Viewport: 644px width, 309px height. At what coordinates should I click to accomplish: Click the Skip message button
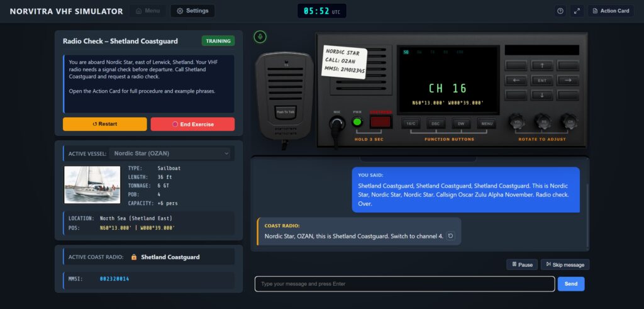point(565,264)
